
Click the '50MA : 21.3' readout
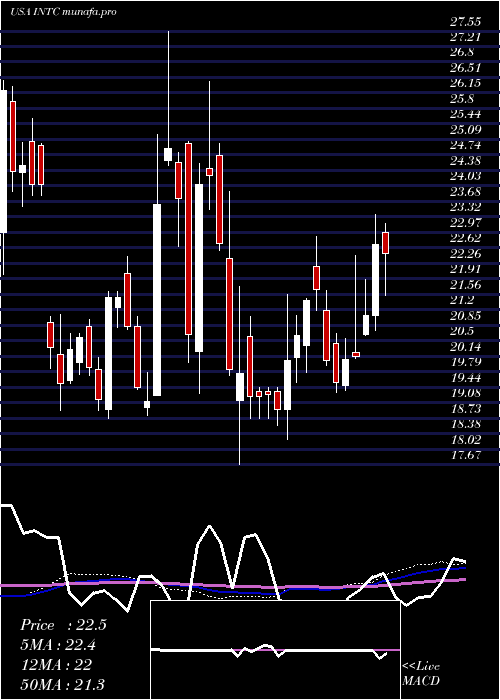(62, 684)
